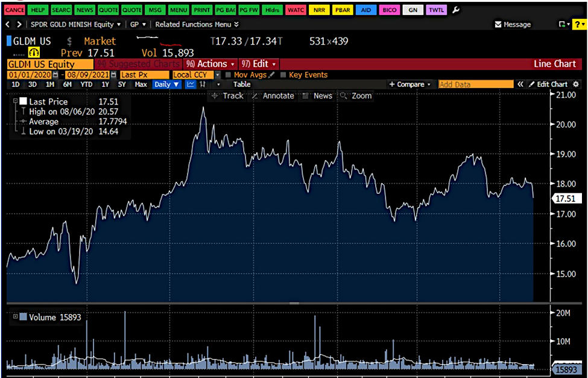588x378 pixels.
Task: Click the GLDM US Equity security field
Action: [x=50, y=64]
